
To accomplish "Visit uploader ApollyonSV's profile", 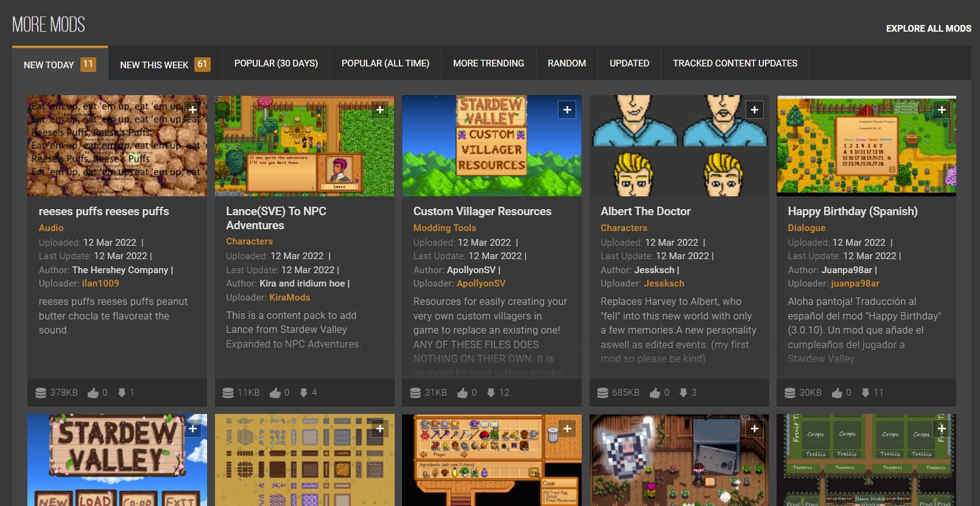I will 481,283.
